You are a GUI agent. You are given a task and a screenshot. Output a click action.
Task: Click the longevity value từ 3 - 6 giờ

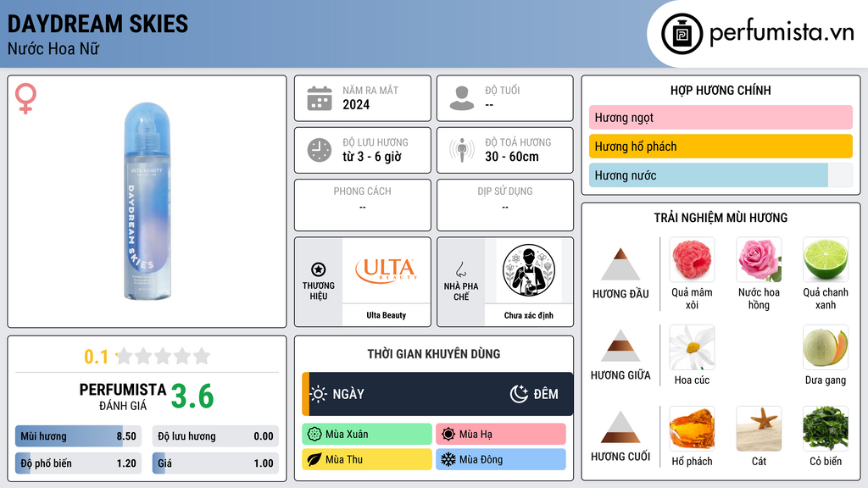coord(372,157)
